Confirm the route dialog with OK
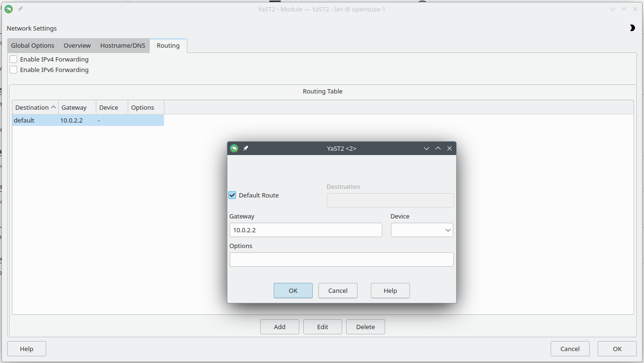This screenshot has width=644, height=363. pyautogui.click(x=293, y=290)
